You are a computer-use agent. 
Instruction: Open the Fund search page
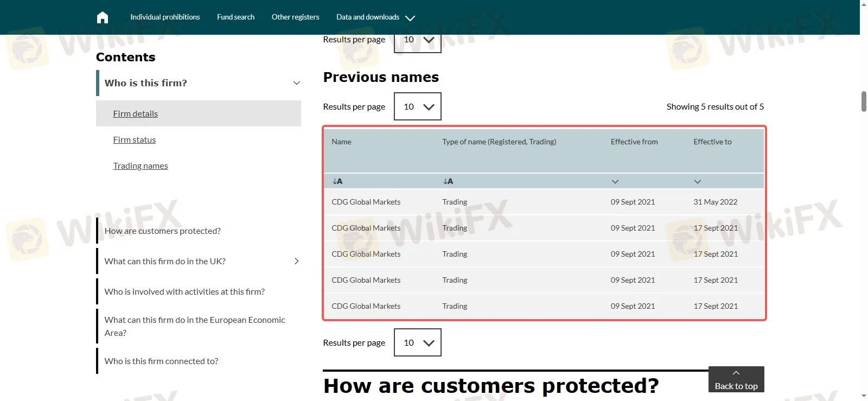coord(235,17)
